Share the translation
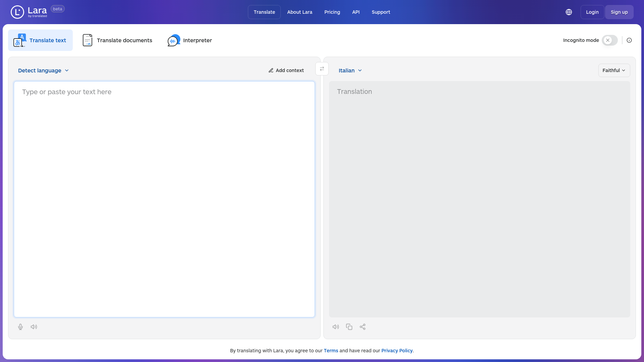644x362 pixels. [x=363, y=327]
